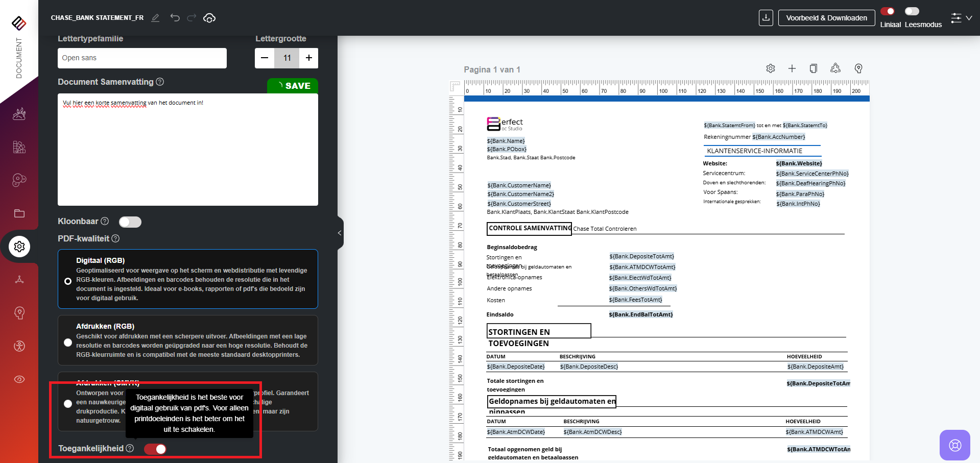Toggle the Kloonbaar switch
This screenshot has height=463, width=980.
(130, 222)
